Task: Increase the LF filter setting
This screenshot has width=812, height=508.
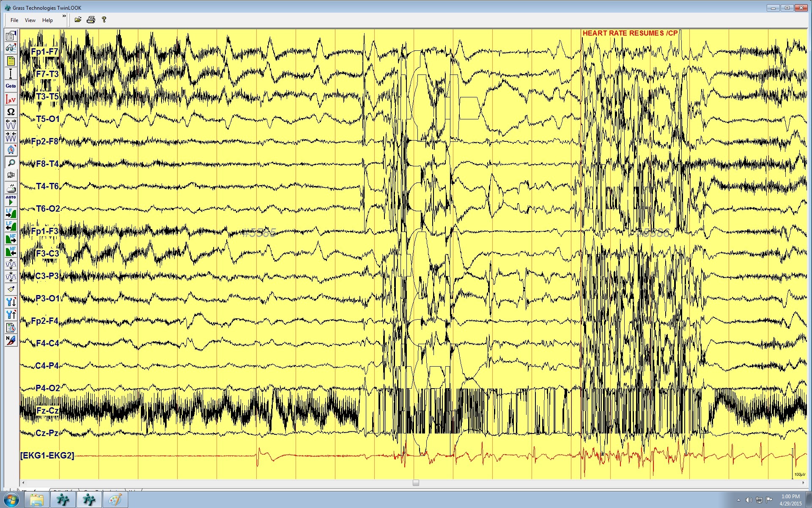Action: (11, 213)
